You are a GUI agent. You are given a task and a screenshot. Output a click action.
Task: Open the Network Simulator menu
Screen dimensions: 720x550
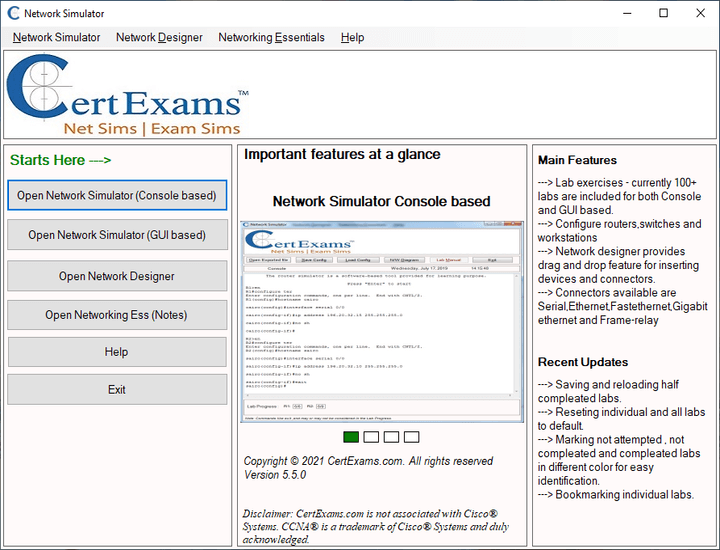coord(56,37)
